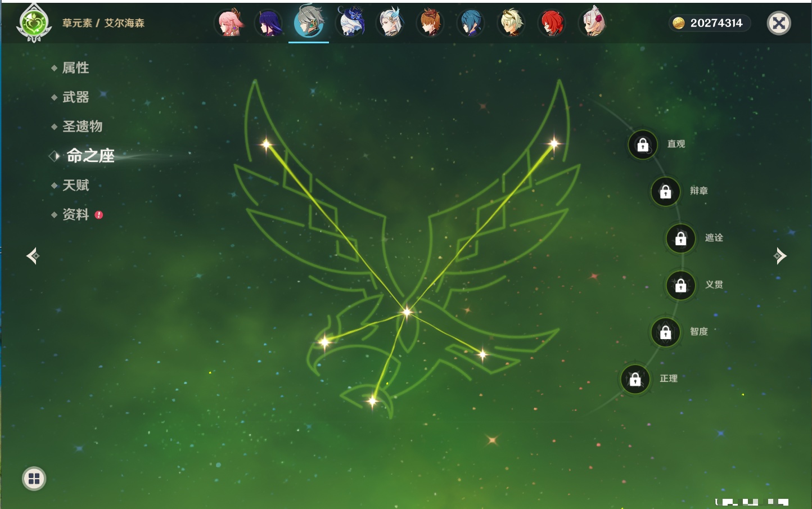Switch to the 武器 weapon tab

pos(75,97)
